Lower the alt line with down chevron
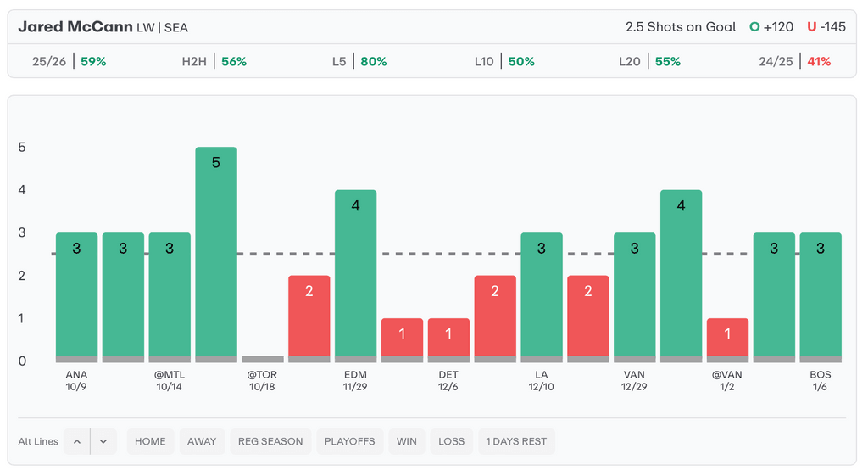Image resolution: width=868 pixels, height=476 pixels. [103, 441]
